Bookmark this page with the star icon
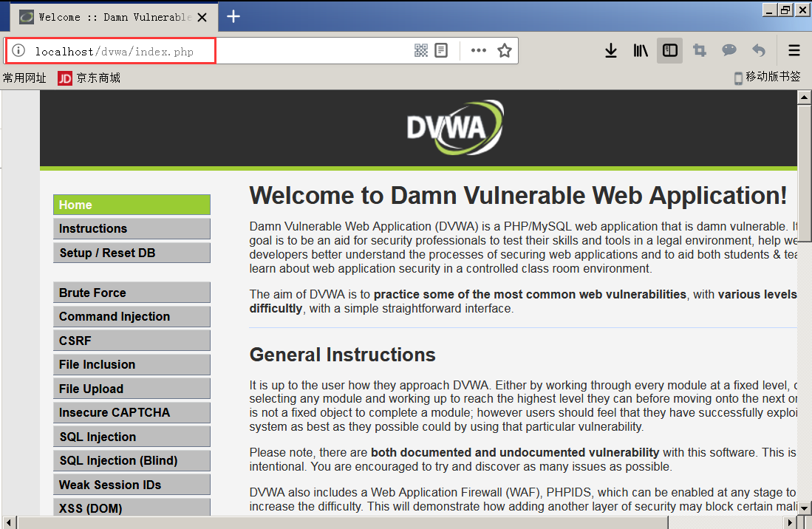The height and width of the screenshot is (529, 812). pyautogui.click(x=505, y=50)
